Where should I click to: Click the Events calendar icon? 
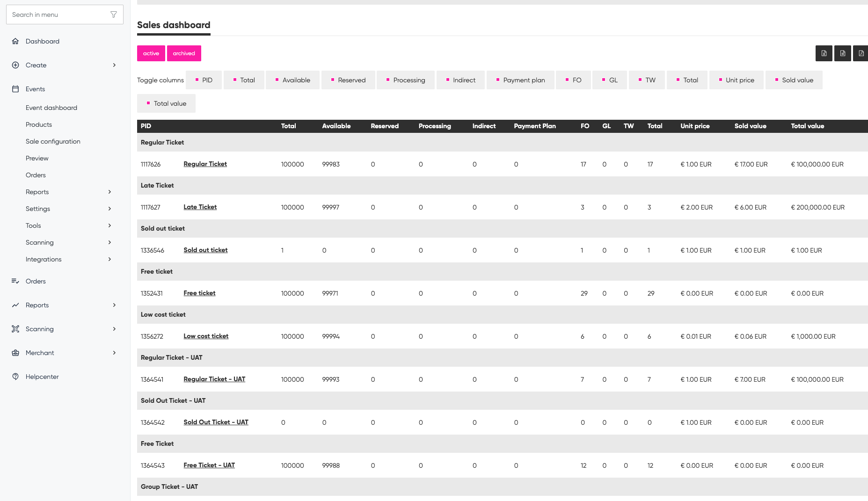coord(15,89)
